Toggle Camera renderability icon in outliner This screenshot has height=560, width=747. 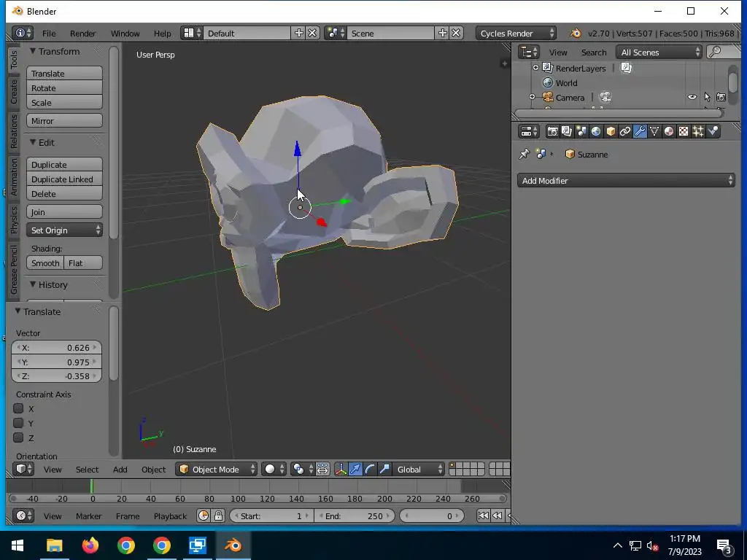click(x=721, y=97)
